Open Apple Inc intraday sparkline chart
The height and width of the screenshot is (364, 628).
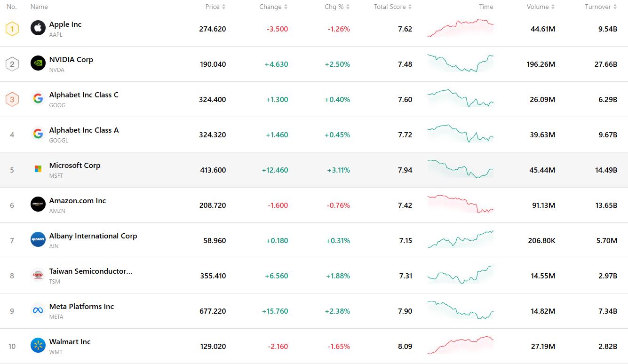(x=460, y=28)
